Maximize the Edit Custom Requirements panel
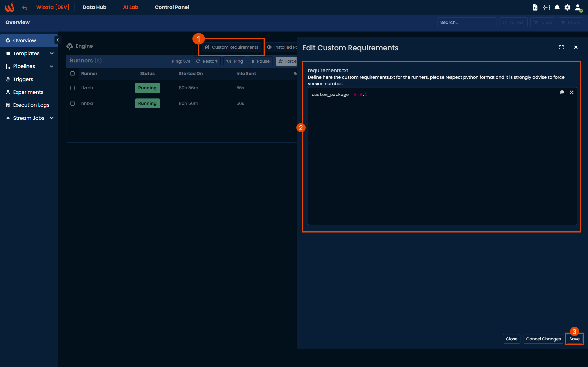588x367 pixels. coord(561,47)
